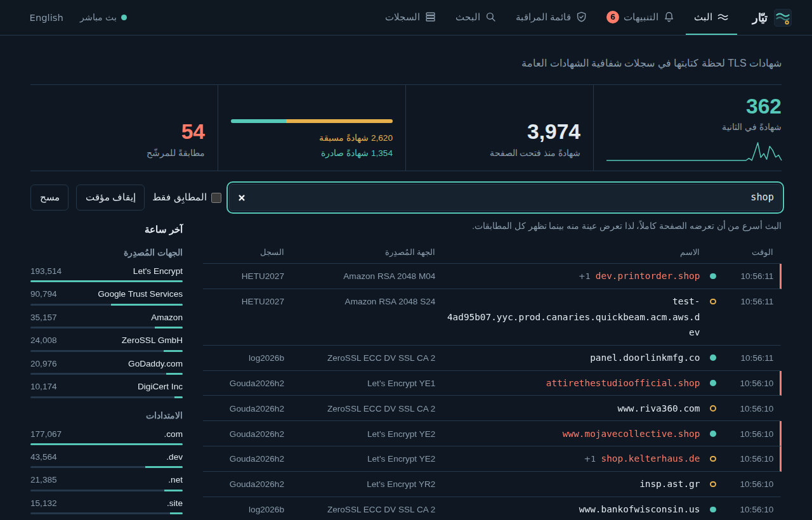812x520 pixels.
Task: Click the Google Trust Services count bar
Action: click(x=107, y=304)
